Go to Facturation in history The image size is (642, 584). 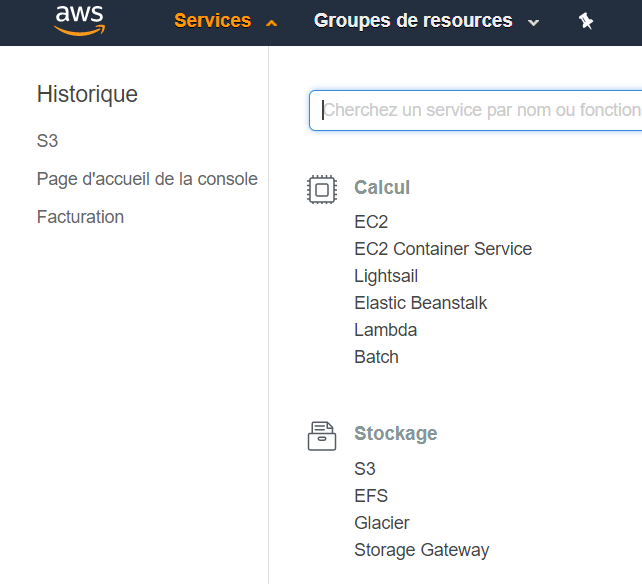click(80, 217)
